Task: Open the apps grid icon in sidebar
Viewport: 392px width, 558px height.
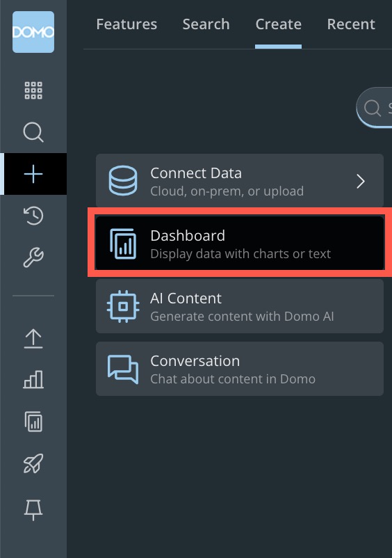Action: tap(33, 90)
